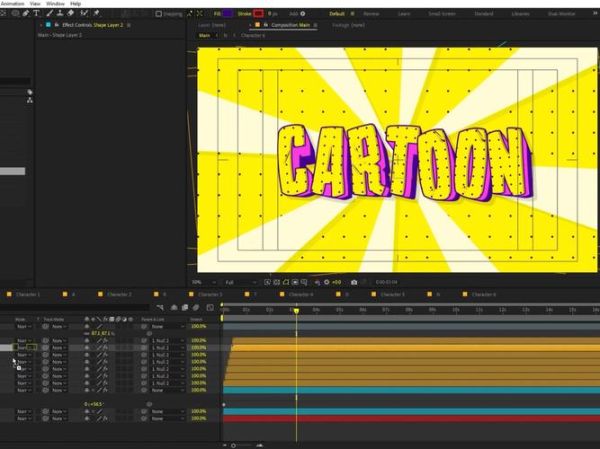Viewport: 600px width, 449px height.
Task: Select the Pen tool in the toolbar
Action: (x=27, y=13)
